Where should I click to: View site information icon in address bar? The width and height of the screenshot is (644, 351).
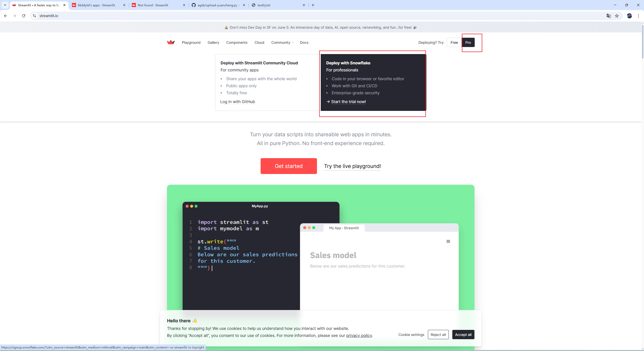(x=34, y=16)
